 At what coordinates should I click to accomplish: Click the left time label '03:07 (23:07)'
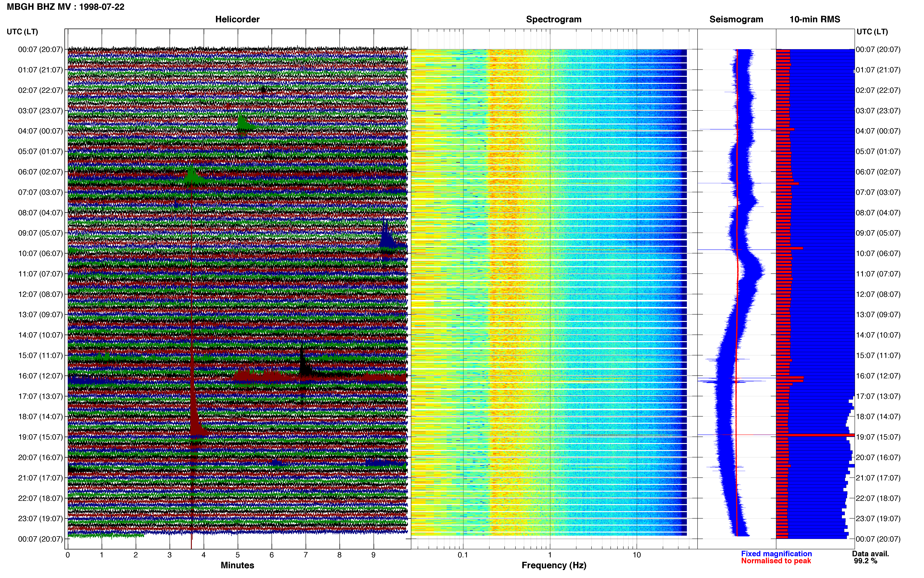[41, 111]
